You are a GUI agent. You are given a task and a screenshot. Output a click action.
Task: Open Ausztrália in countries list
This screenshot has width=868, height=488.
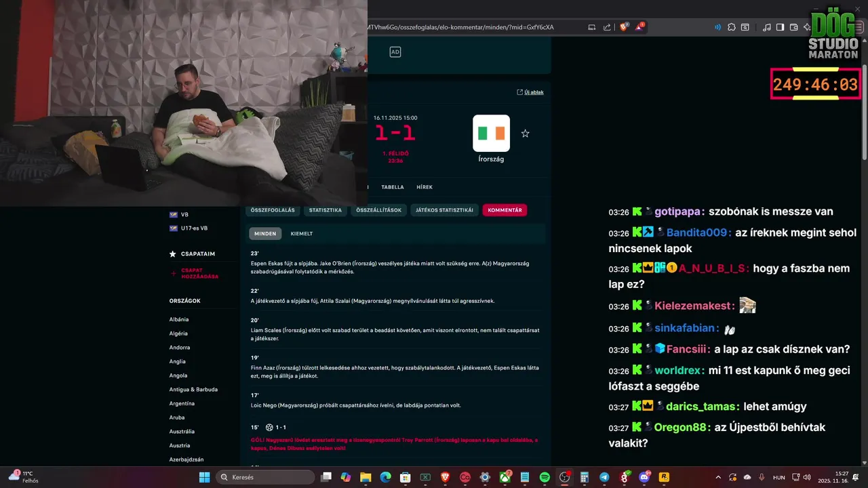point(182,431)
